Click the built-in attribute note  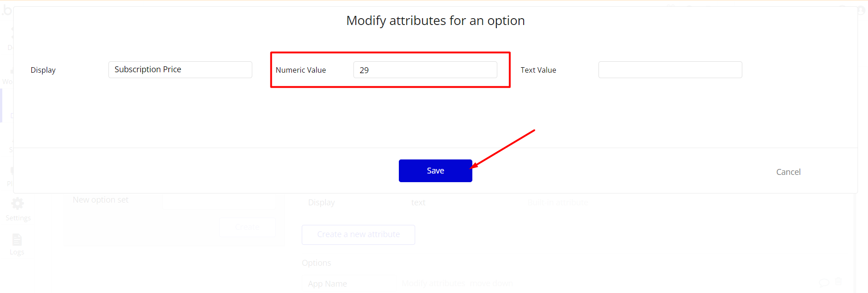(x=558, y=202)
